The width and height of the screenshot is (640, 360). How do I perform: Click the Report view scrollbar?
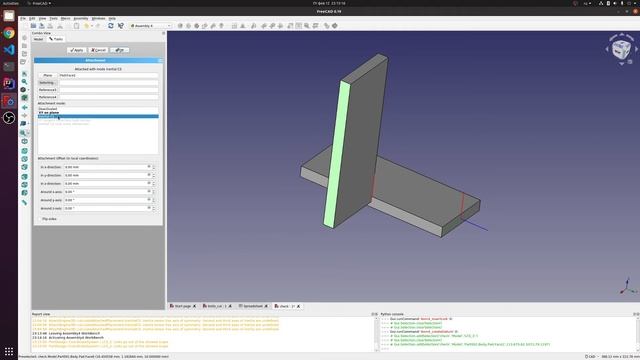[x=376, y=334]
